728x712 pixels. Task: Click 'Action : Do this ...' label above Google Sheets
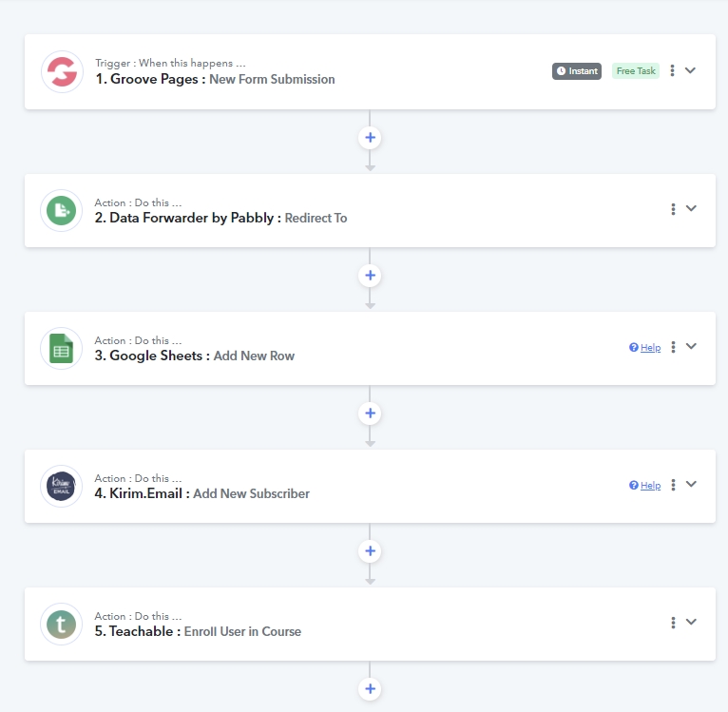[x=138, y=341]
